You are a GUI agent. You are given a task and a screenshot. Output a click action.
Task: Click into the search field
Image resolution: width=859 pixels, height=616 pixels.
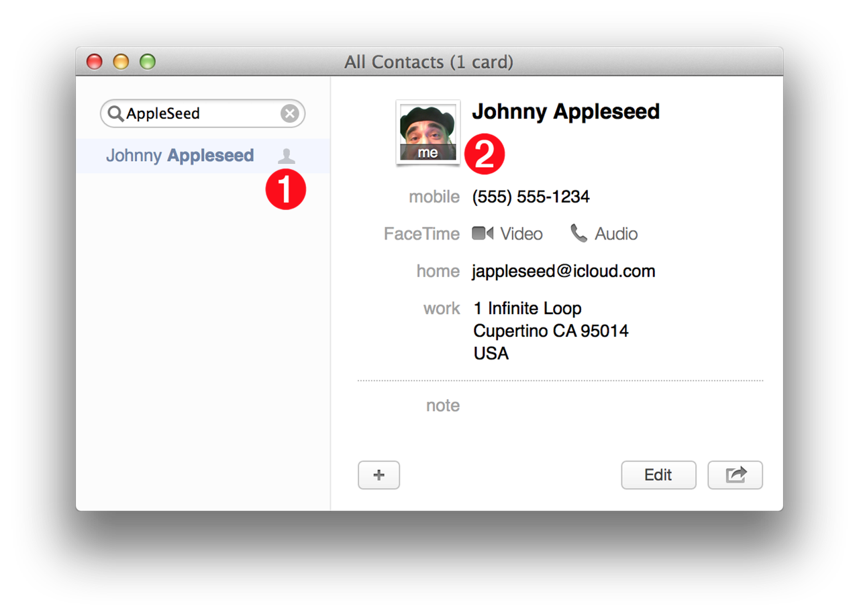201,113
